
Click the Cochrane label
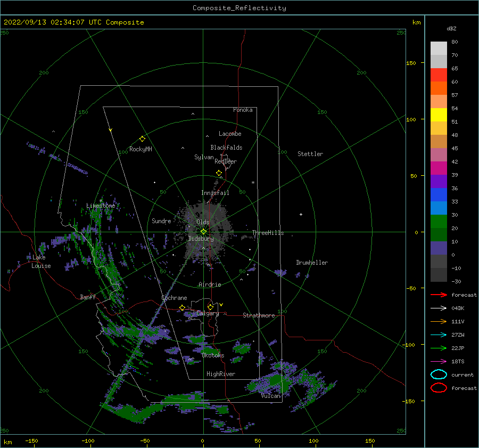[174, 298]
